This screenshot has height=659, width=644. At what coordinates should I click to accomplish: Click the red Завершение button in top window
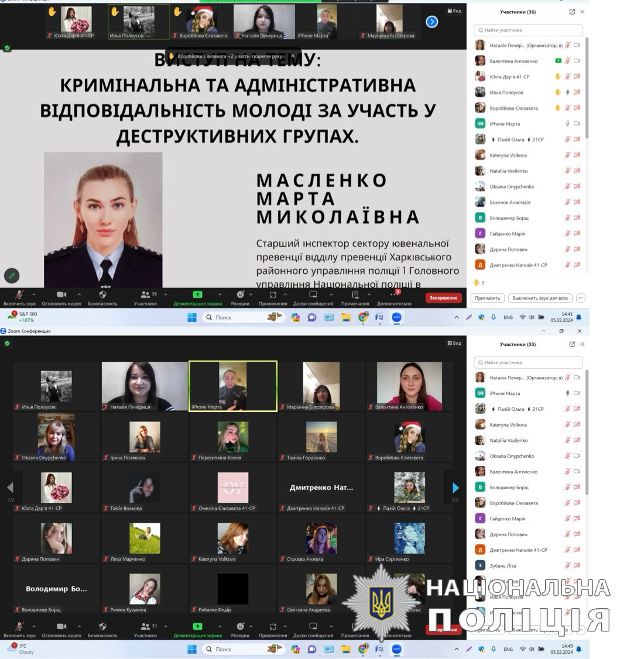point(444,297)
